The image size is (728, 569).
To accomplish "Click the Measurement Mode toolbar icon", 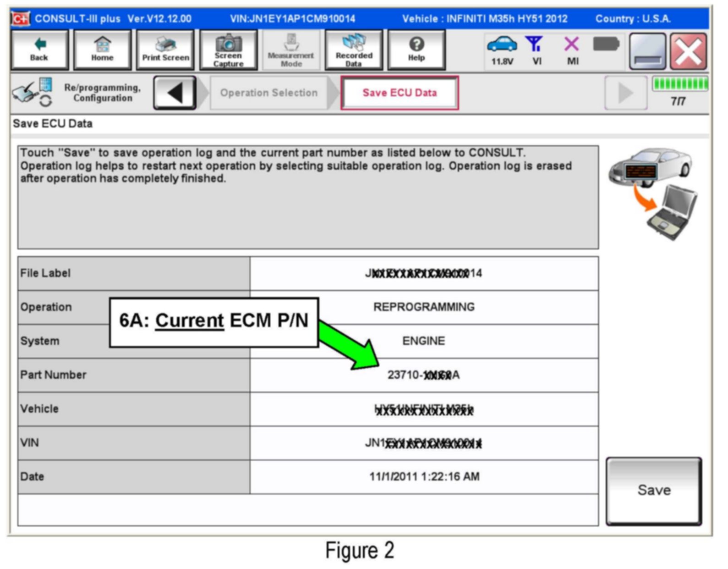I will (x=291, y=50).
